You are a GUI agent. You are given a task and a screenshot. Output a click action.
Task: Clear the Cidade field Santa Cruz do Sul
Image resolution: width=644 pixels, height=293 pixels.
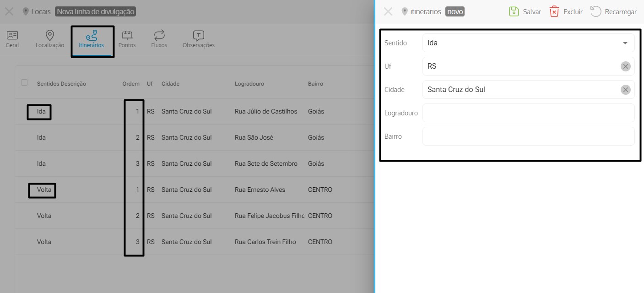point(625,90)
